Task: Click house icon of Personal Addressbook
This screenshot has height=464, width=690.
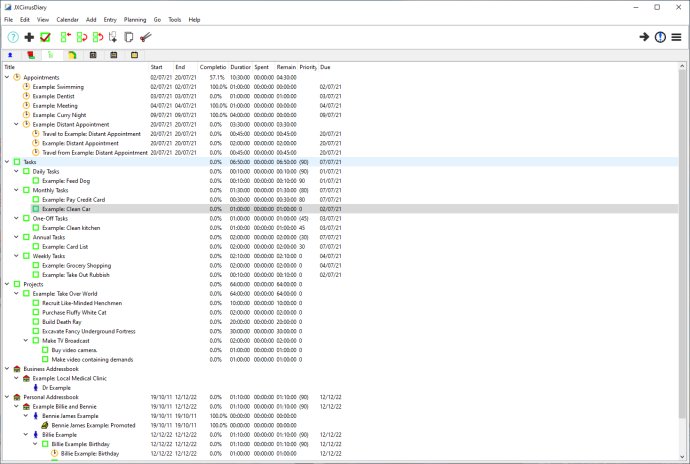Action: tap(17, 397)
